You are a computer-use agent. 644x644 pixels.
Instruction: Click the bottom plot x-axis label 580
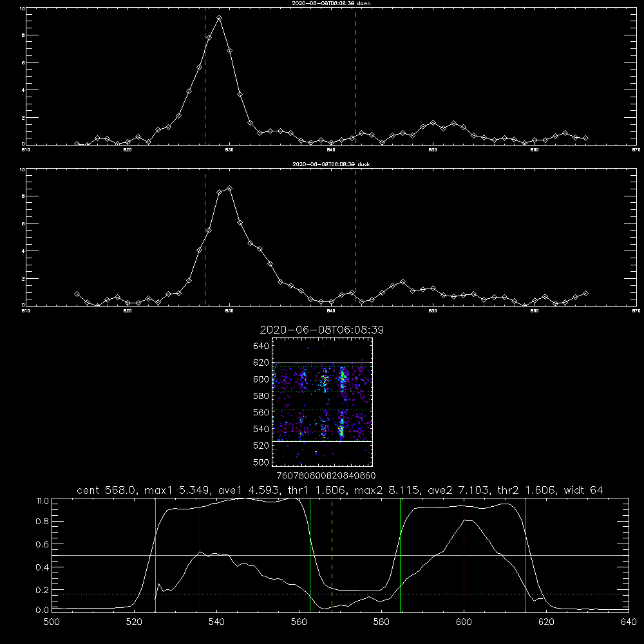[x=381, y=622]
